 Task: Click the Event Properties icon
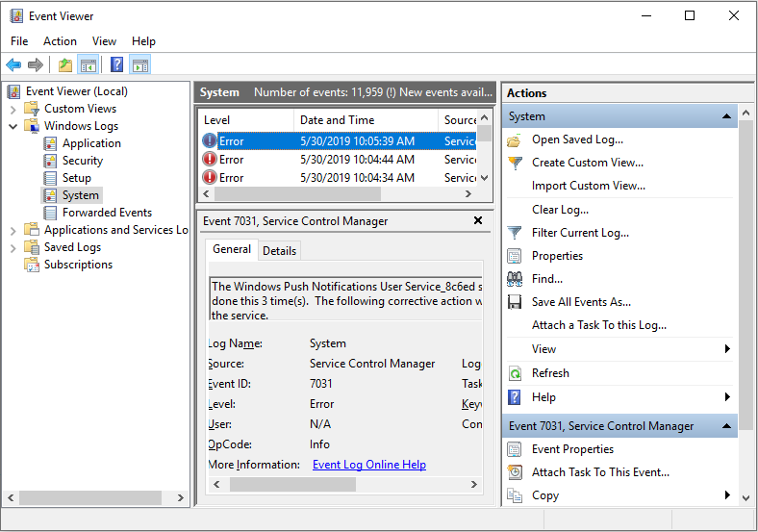[515, 449]
